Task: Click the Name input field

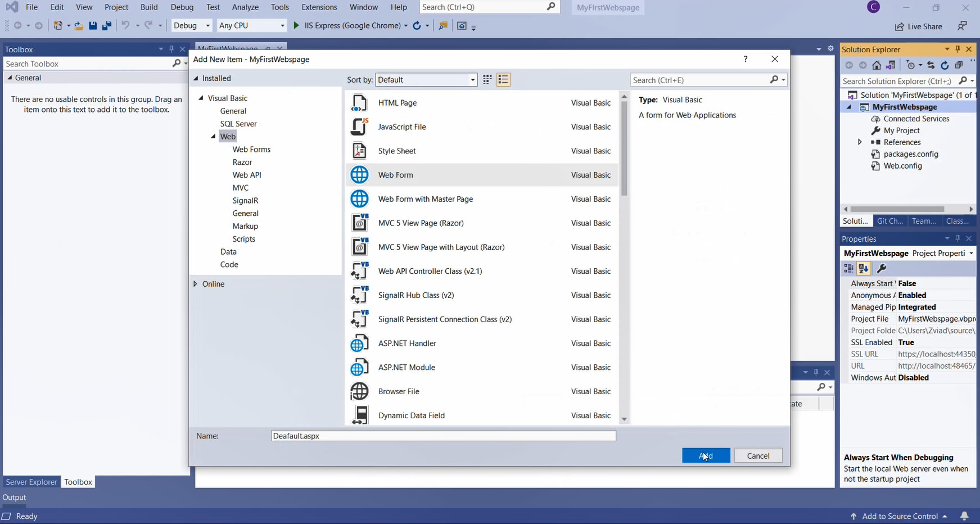Action: [x=443, y=436]
